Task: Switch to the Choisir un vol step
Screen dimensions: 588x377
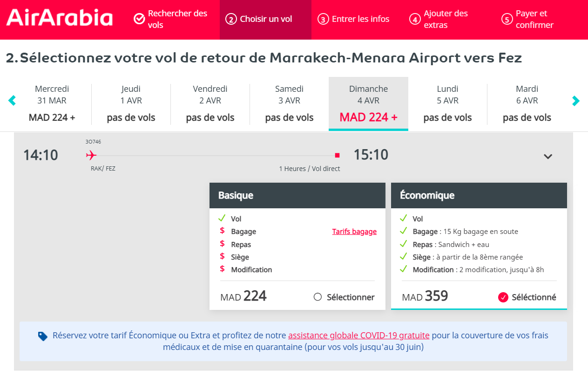Action: point(265,19)
